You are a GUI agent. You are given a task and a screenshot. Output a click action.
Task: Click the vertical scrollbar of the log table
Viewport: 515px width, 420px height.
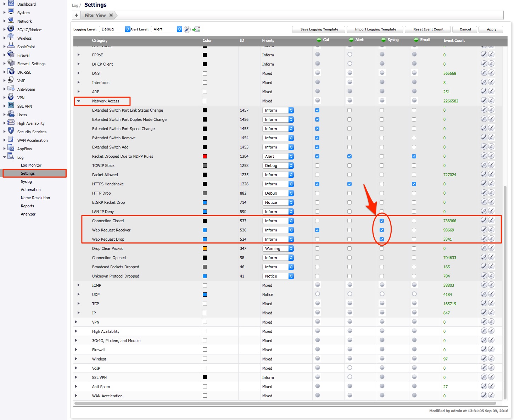[x=505, y=292]
